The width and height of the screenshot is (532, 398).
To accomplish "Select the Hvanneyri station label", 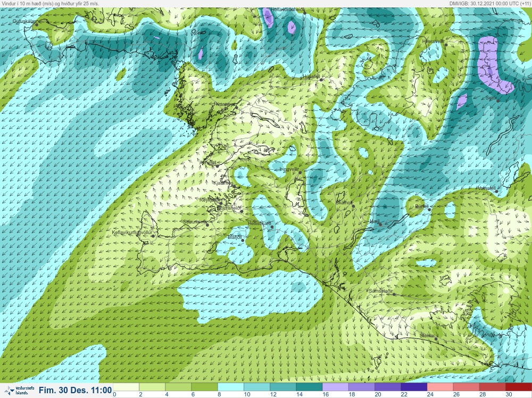I will [225, 104].
